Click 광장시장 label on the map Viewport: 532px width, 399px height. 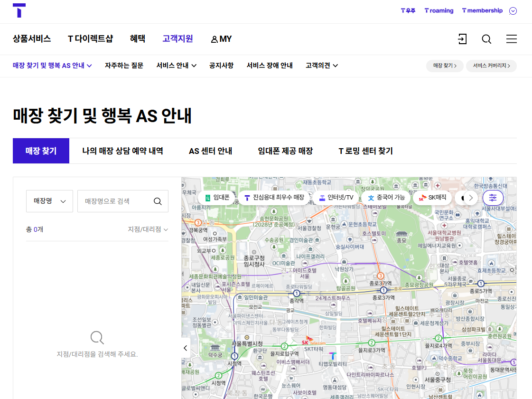point(455,303)
